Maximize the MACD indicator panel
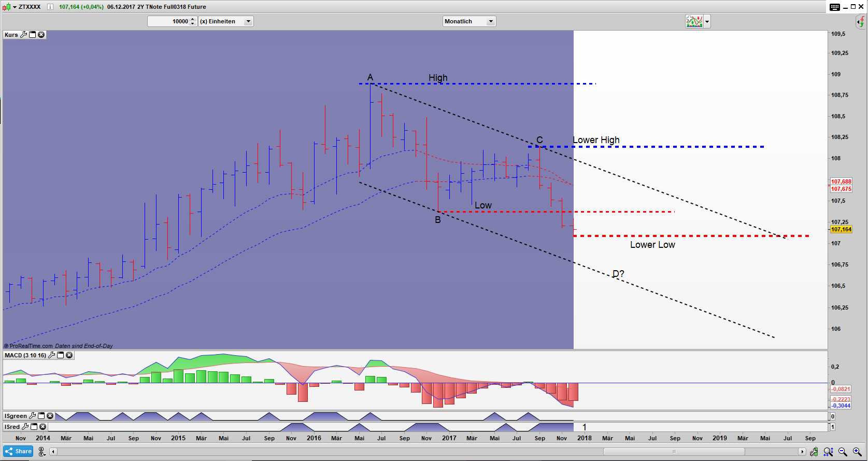The image size is (868, 461). 60,355
